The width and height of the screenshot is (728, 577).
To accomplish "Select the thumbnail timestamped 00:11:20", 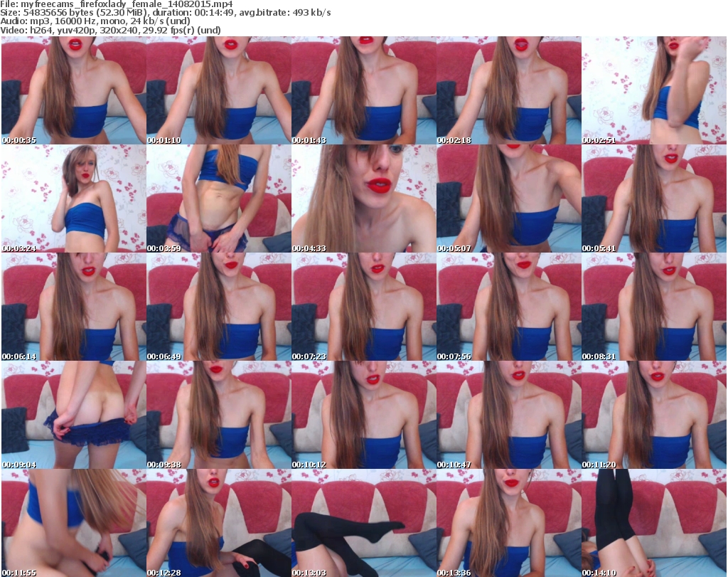I will [654, 415].
